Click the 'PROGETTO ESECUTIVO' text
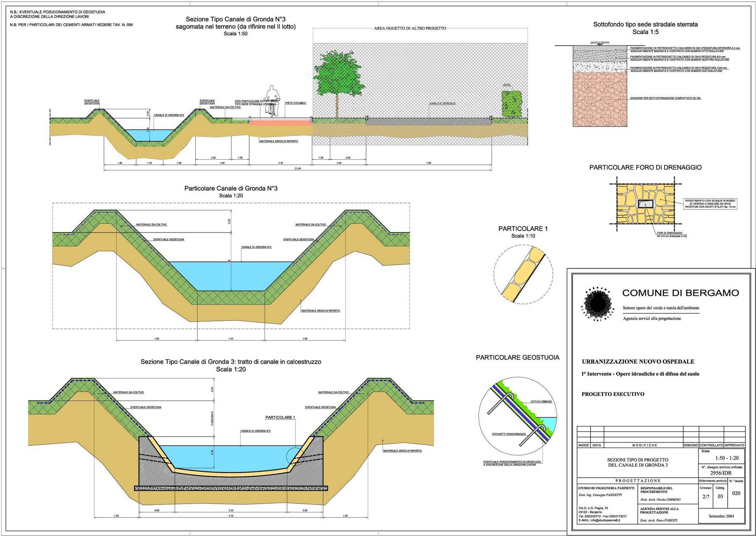Image resolution: width=756 pixels, height=536 pixels. [x=613, y=394]
